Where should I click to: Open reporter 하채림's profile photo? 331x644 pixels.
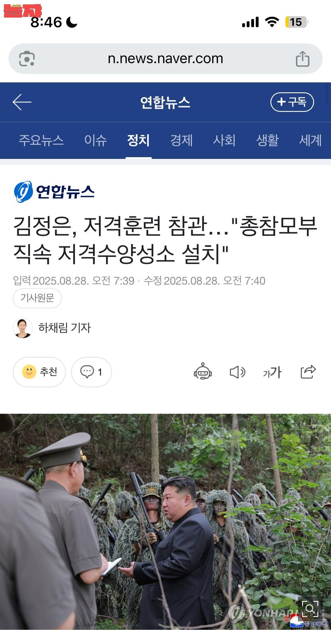point(23,328)
